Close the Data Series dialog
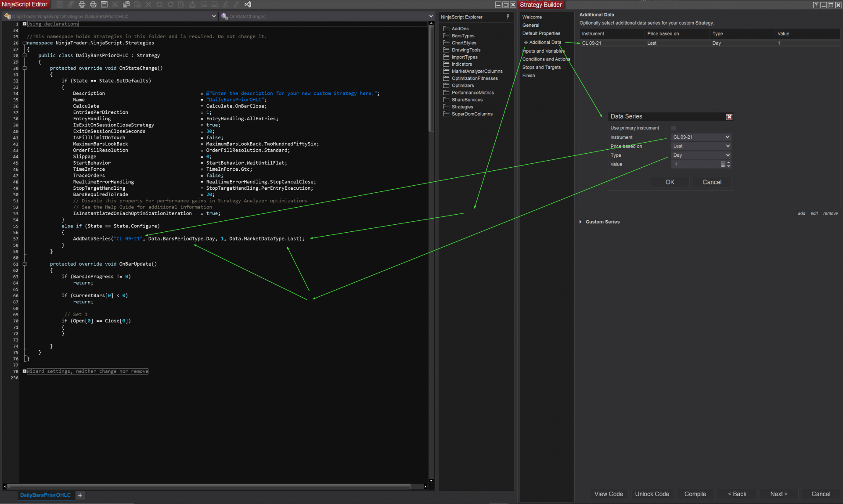Image resolution: width=843 pixels, height=504 pixels. click(x=729, y=116)
